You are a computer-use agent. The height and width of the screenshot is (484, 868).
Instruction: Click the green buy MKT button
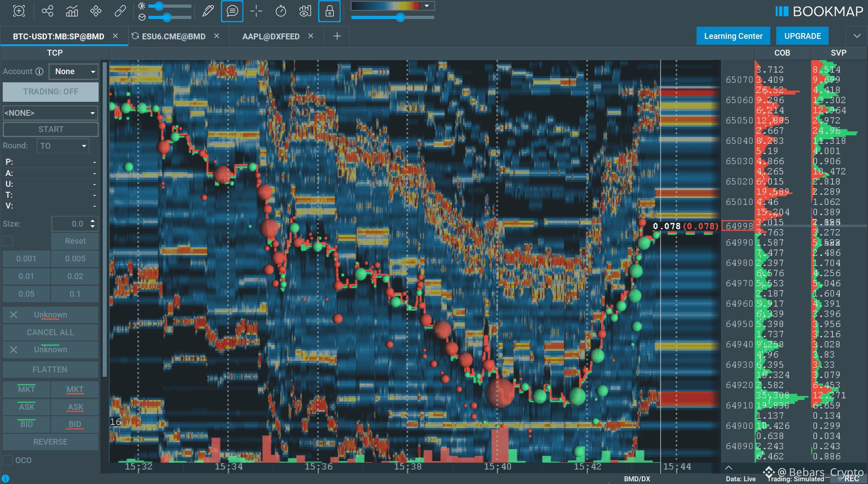[x=26, y=389]
